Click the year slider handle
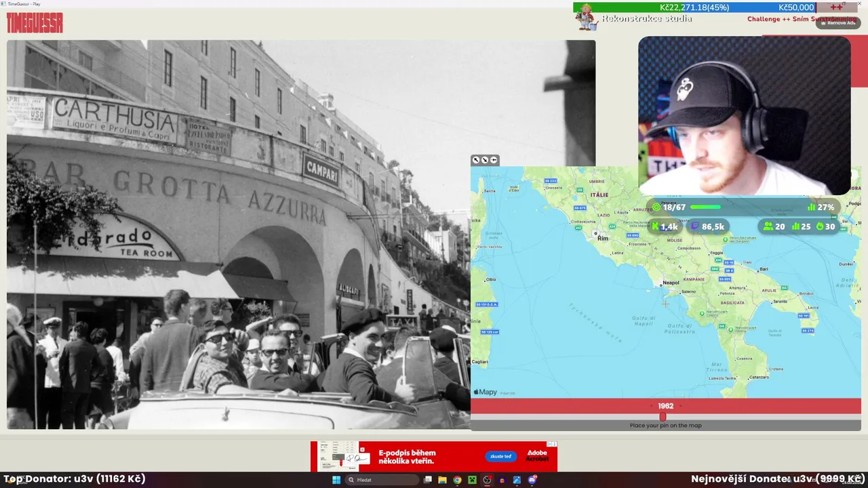 [x=663, y=417]
